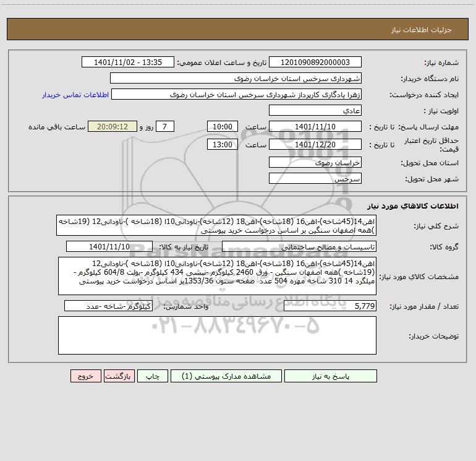Select the شماره نیاز field 1201090892000003
The image size is (476, 461).
315,62
